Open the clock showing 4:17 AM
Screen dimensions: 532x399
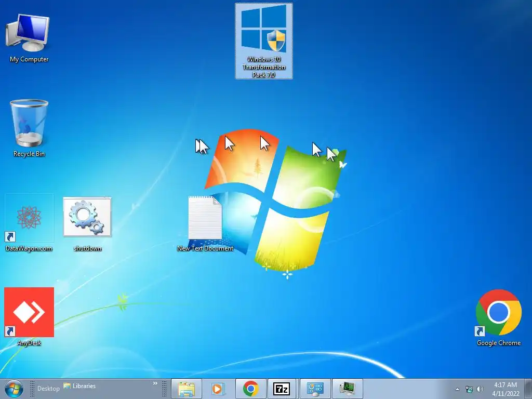click(505, 385)
